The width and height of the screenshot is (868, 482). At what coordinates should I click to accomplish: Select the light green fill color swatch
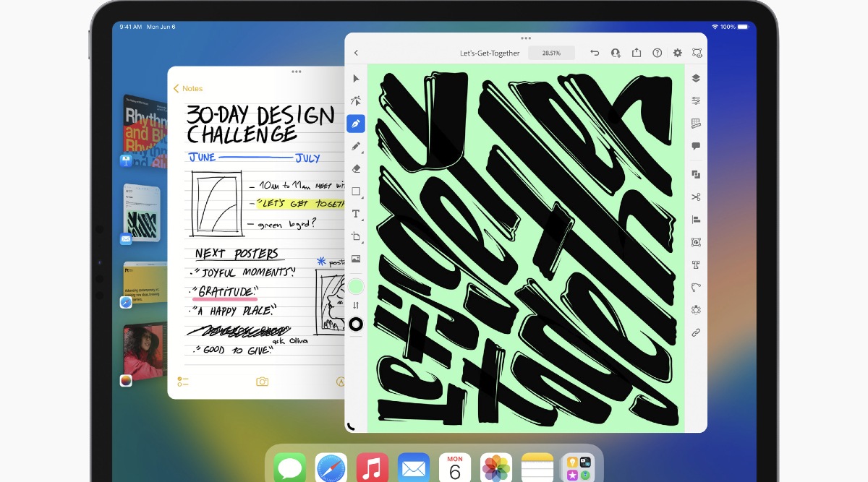[356, 286]
